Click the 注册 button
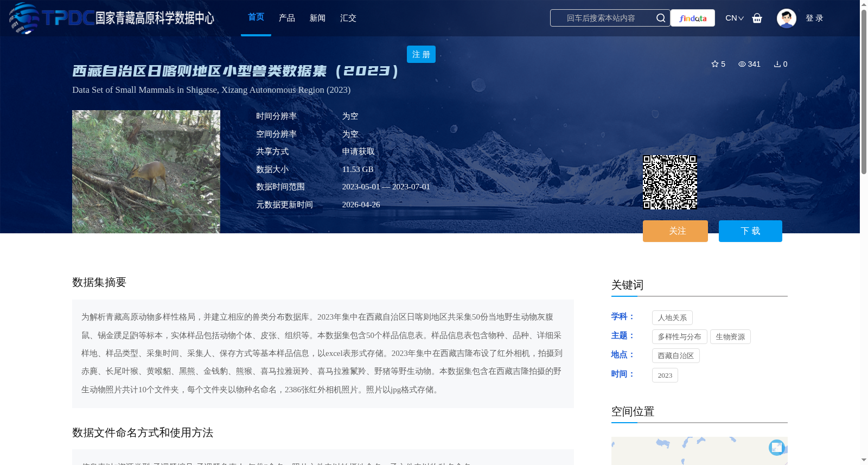 (421, 54)
